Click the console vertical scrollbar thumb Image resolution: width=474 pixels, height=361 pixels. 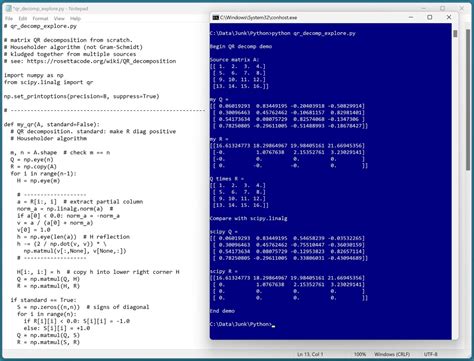pyautogui.click(x=455, y=33)
